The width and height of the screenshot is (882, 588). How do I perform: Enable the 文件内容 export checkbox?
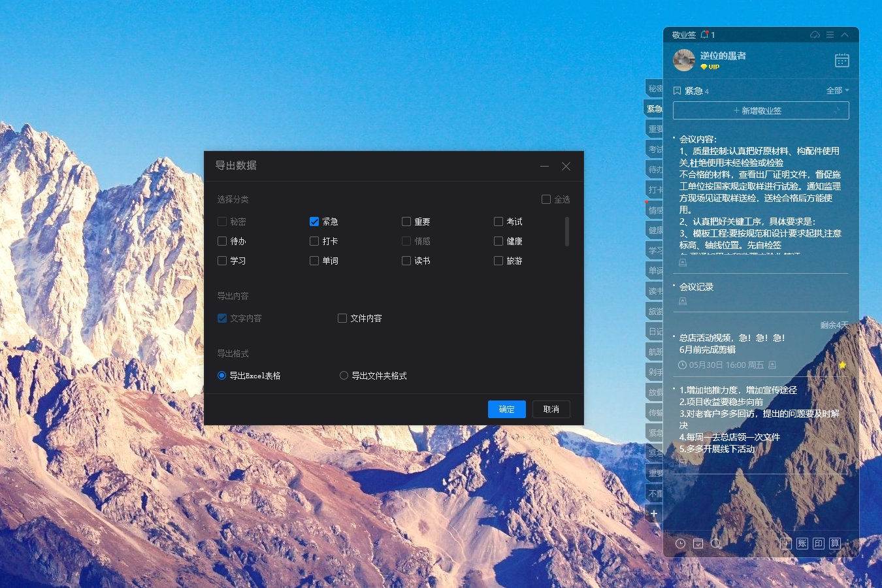[x=342, y=318]
